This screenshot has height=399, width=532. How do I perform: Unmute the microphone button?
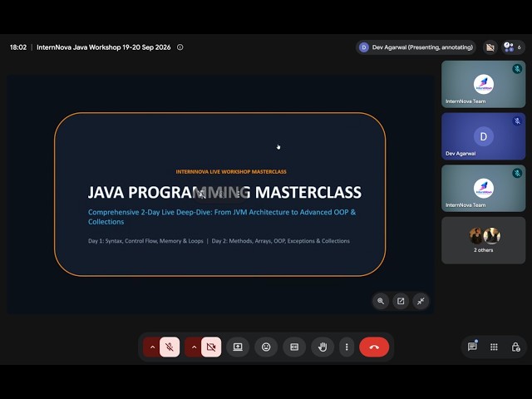pos(170,347)
